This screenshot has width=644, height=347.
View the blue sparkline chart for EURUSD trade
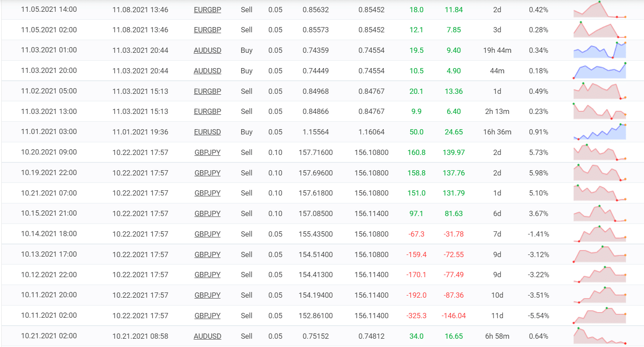pyautogui.click(x=599, y=132)
